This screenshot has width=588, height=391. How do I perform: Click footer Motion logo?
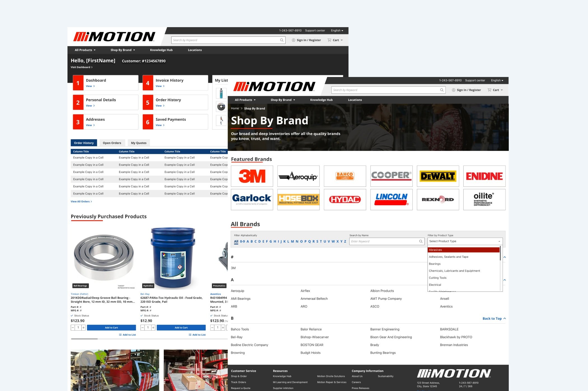click(x=454, y=373)
